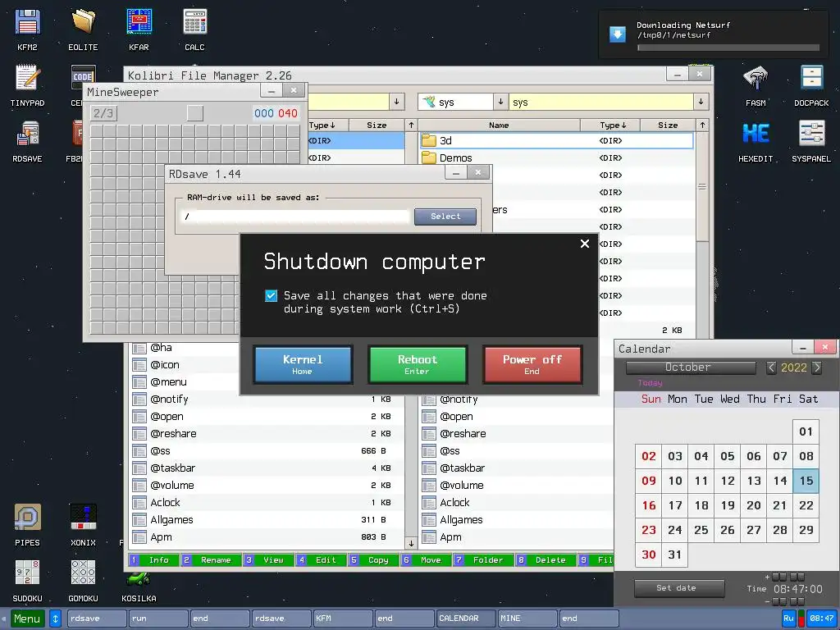The width and height of the screenshot is (840, 630).
Task: Click F5 Copy in file manager
Action: click(373, 559)
